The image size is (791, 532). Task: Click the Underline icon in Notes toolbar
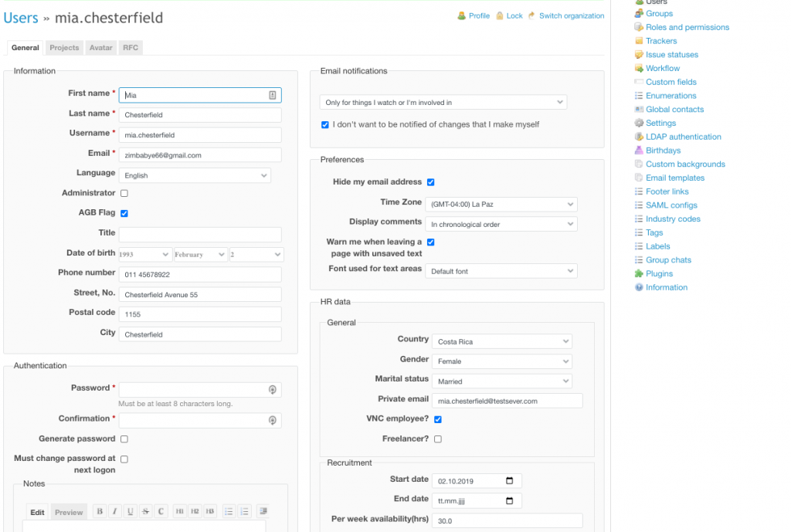(x=130, y=511)
